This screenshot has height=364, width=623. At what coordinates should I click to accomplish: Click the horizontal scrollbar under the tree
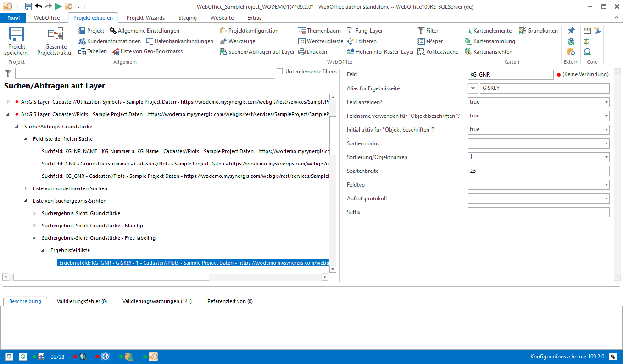click(111, 277)
